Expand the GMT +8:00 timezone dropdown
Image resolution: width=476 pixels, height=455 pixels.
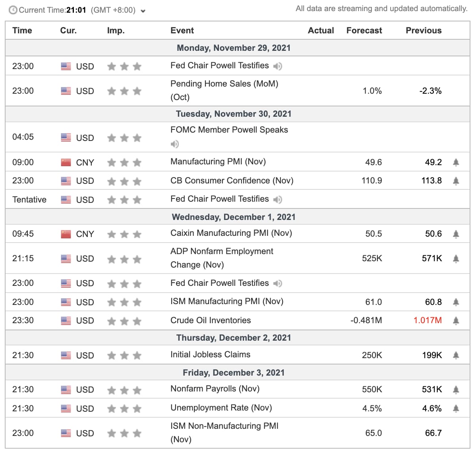[143, 11]
